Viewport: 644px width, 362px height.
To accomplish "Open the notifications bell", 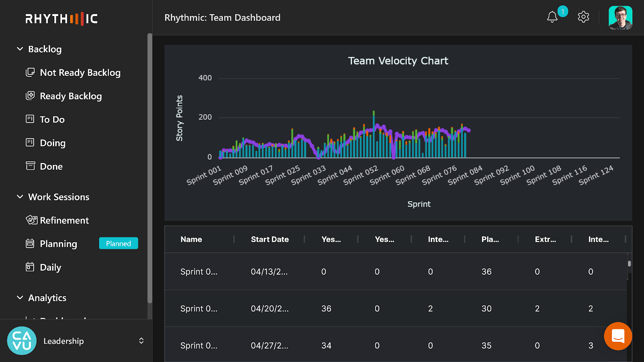I will [552, 17].
